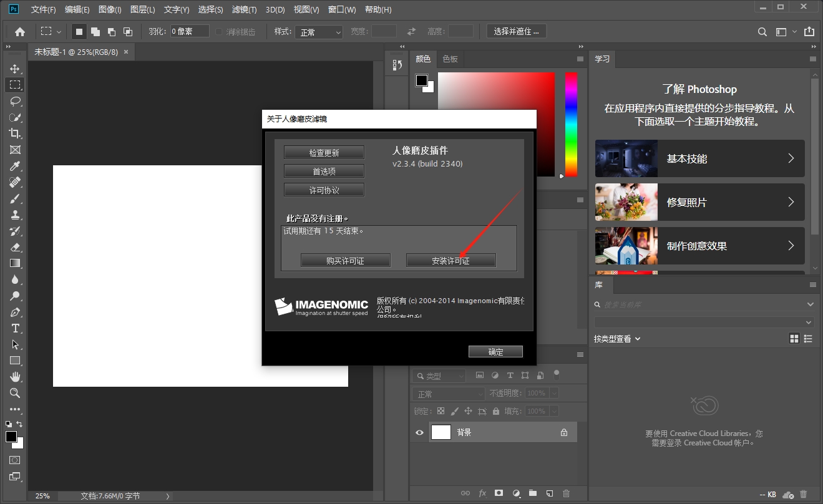The height and width of the screenshot is (504, 823).
Task: Select the Eyedropper tool
Action: tap(15, 166)
